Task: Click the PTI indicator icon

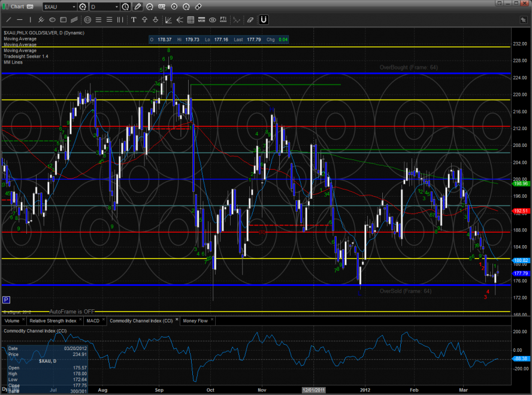Action: pos(223,19)
